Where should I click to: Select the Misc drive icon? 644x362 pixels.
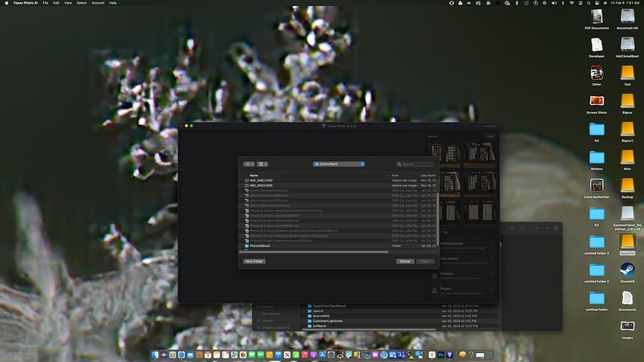[627, 158]
